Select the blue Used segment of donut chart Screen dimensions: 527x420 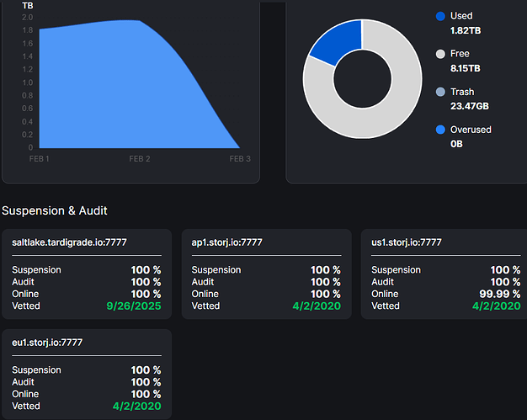tap(335, 40)
